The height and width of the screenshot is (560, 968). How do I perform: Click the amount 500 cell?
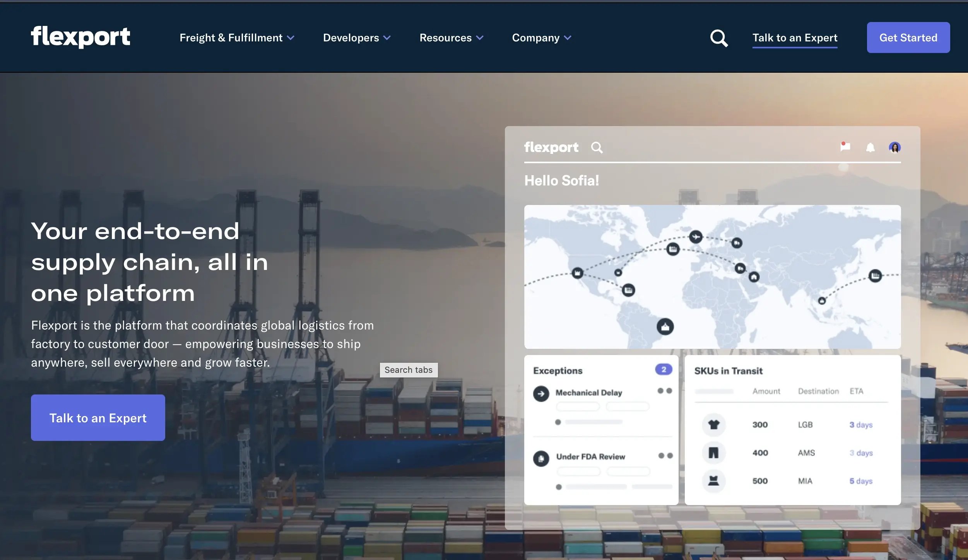click(x=760, y=481)
